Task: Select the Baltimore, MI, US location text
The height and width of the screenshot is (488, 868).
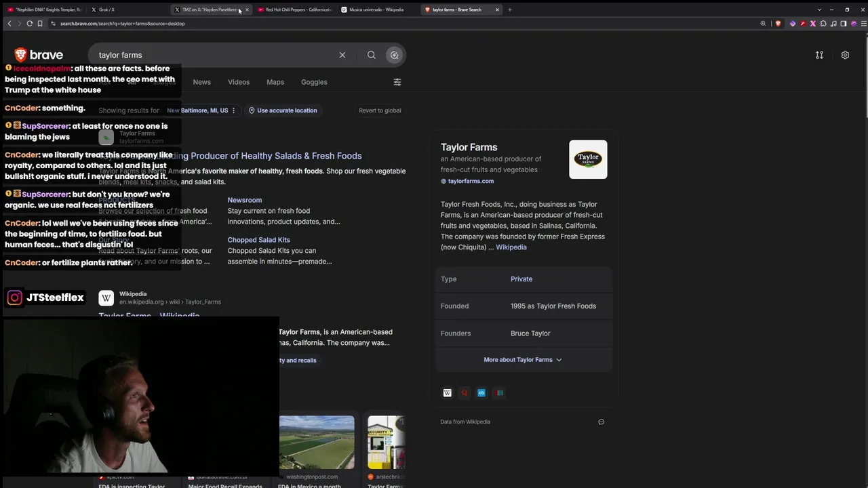Action: (204, 110)
